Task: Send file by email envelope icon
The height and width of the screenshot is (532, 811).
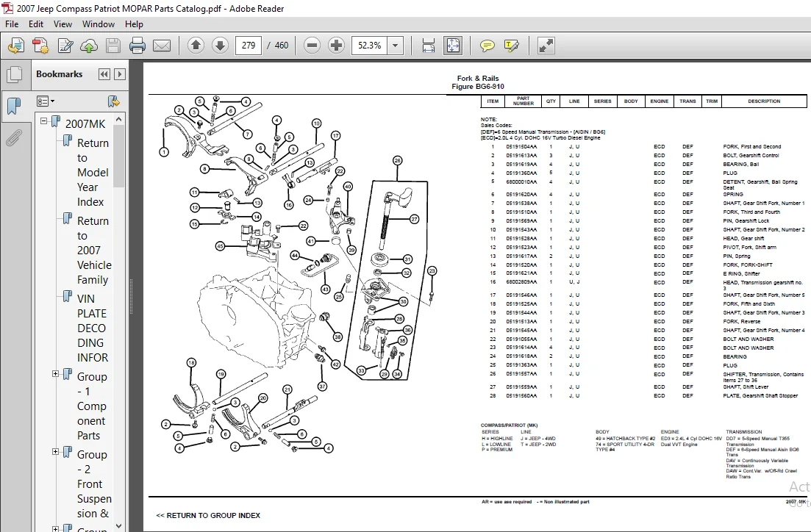Action: [161, 46]
